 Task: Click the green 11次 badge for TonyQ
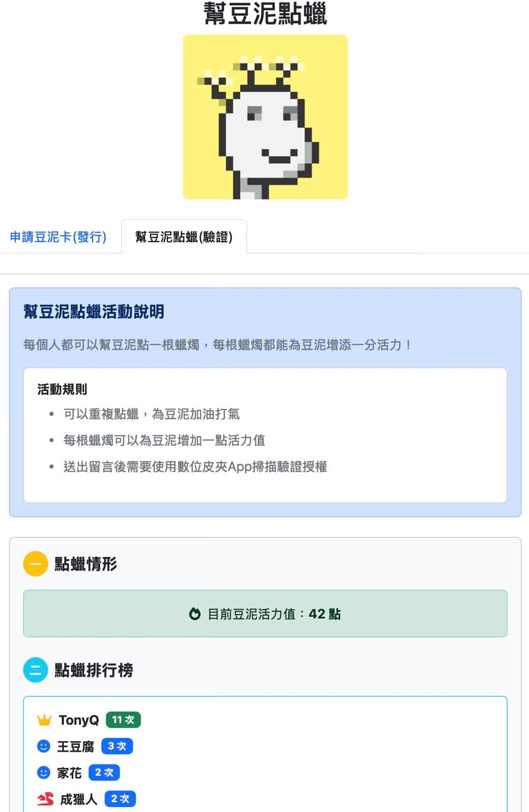click(123, 720)
